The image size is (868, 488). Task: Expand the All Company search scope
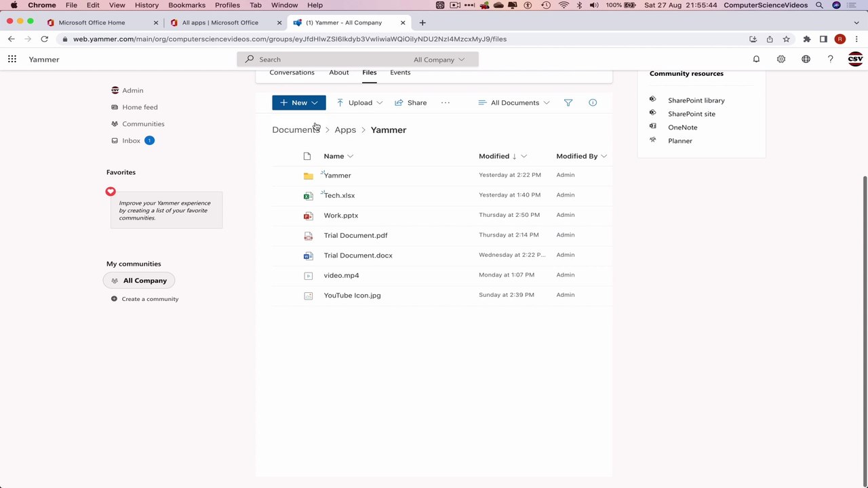(439, 60)
